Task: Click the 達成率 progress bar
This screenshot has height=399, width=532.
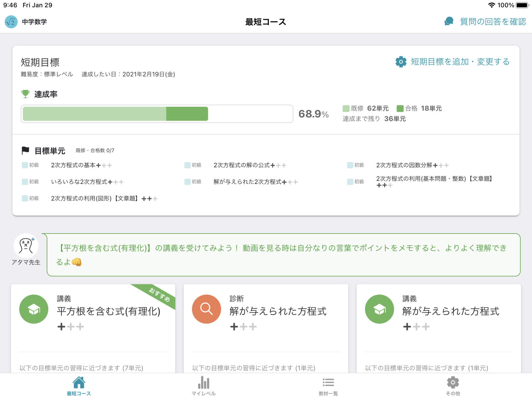Action: click(157, 114)
